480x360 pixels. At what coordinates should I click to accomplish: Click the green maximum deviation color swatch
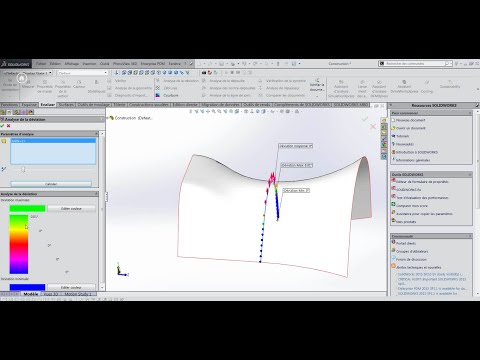[27, 209]
